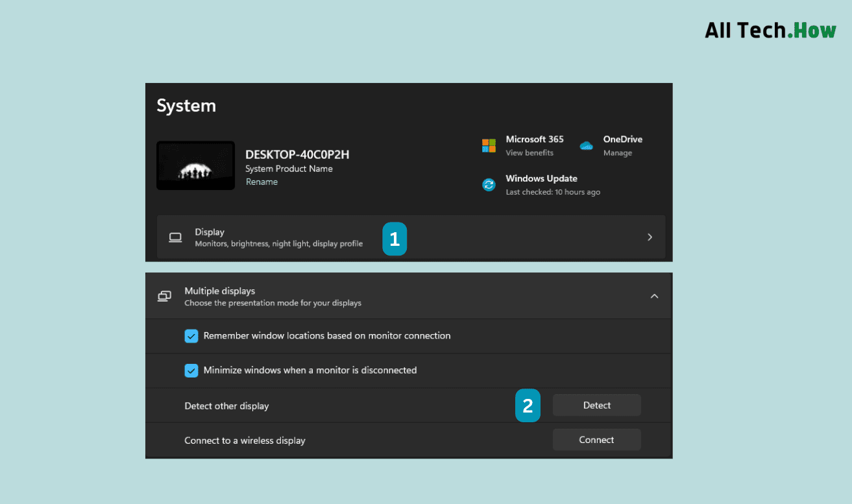Click Manage under OneDrive
This screenshot has width=852, height=504.
click(x=618, y=153)
